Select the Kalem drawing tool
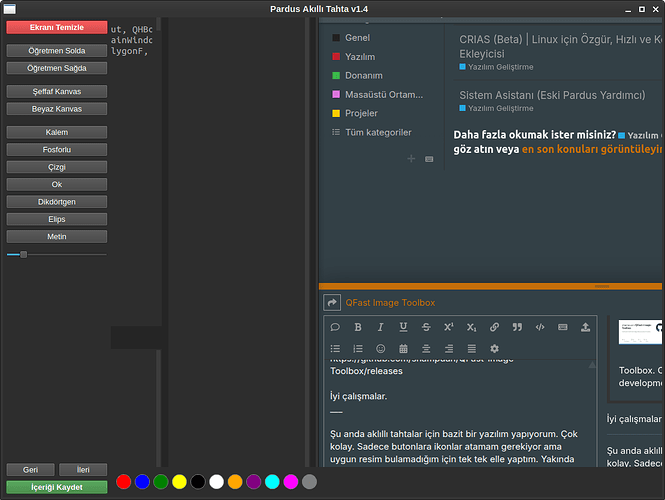The width and height of the screenshot is (665, 500). point(56,132)
